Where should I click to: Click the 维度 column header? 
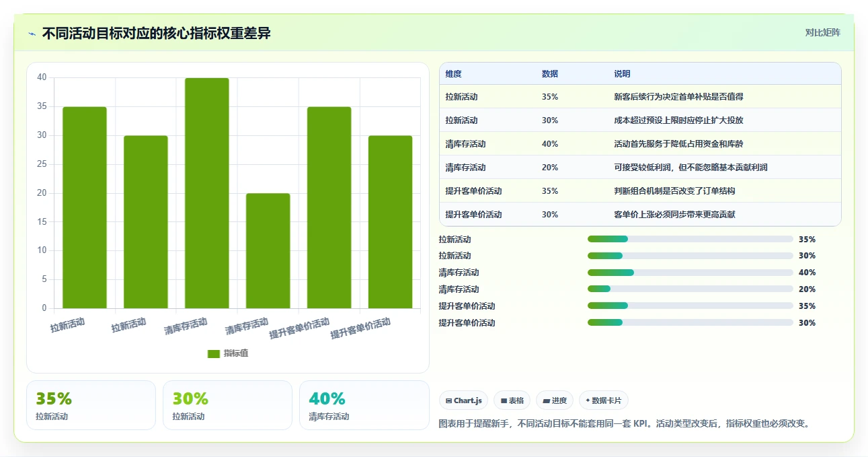pyautogui.click(x=453, y=74)
